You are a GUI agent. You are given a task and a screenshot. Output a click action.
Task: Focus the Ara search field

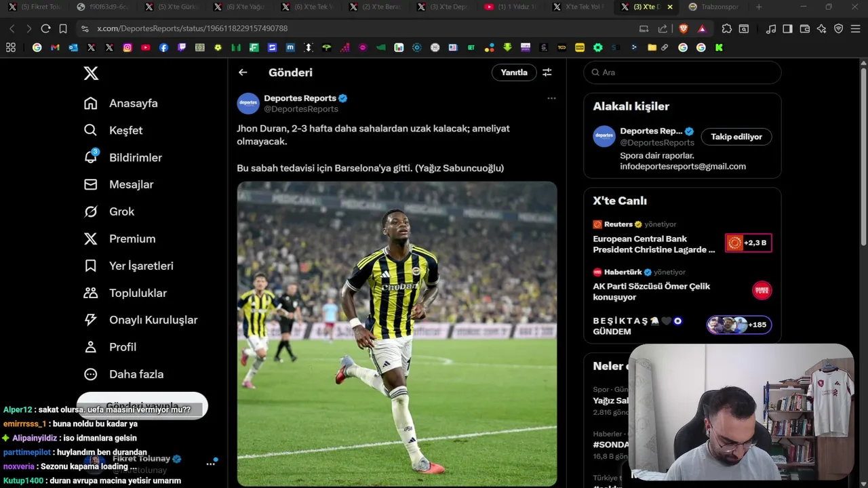tap(682, 73)
